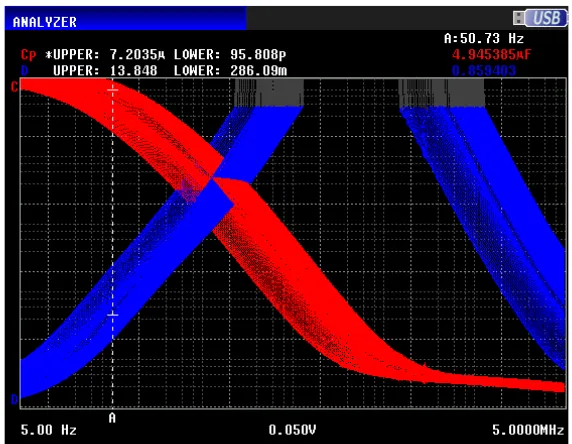The width and height of the screenshot is (572, 444).
Task: Click Cp LOWER value 95.808p
Action: [258, 55]
